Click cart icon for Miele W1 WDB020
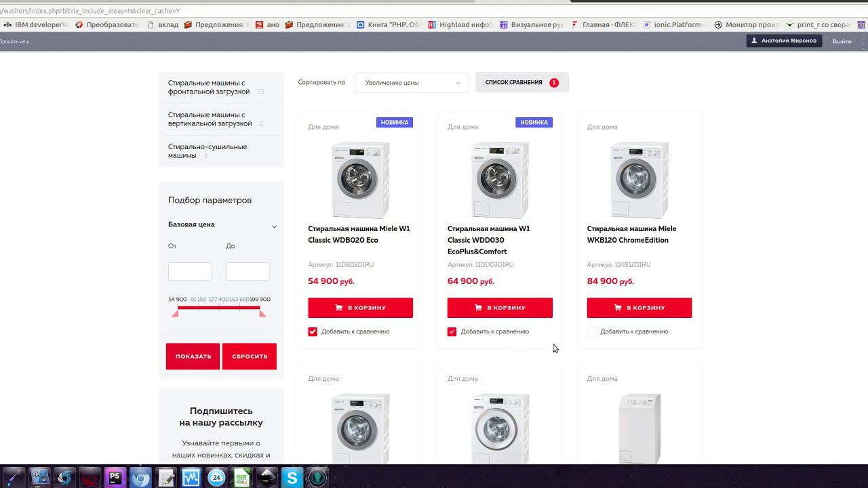Screen dimensions: 868x488 point(338,308)
